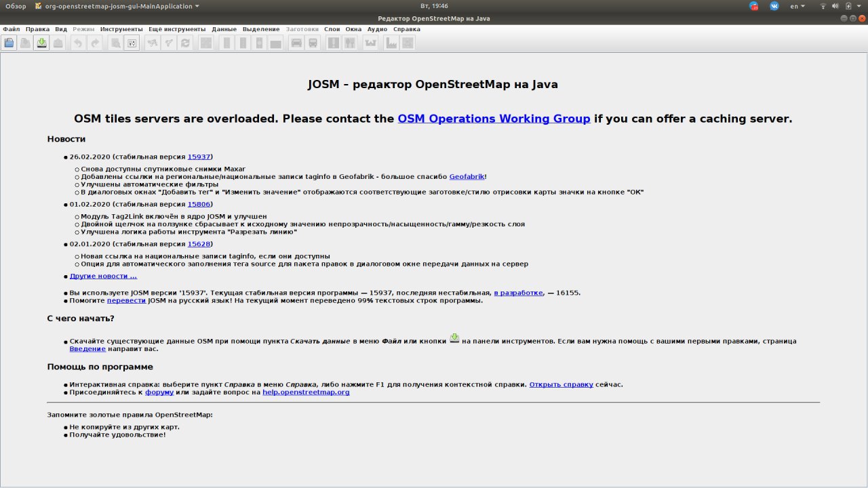The width and height of the screenshot is (868, 488).
Task: Click the 'перевести' link
Action: click(126, 300)
